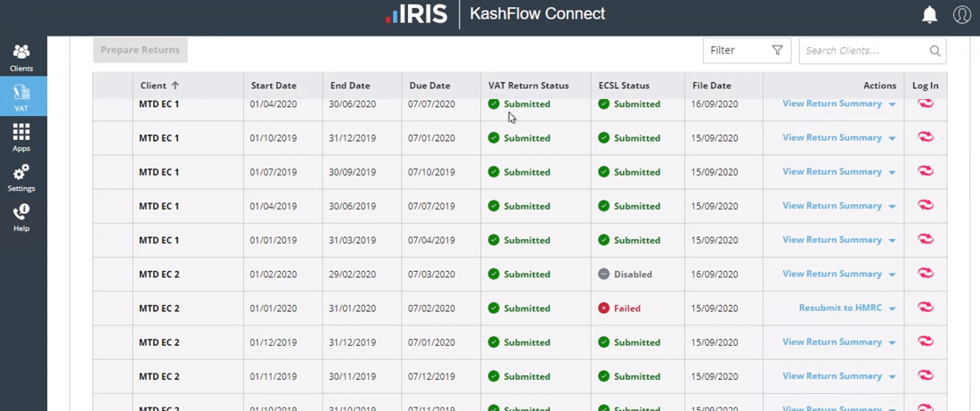Open the Clients section in sidebar
The height and width of the screenshot is (411, 980).
coord(21,57)
